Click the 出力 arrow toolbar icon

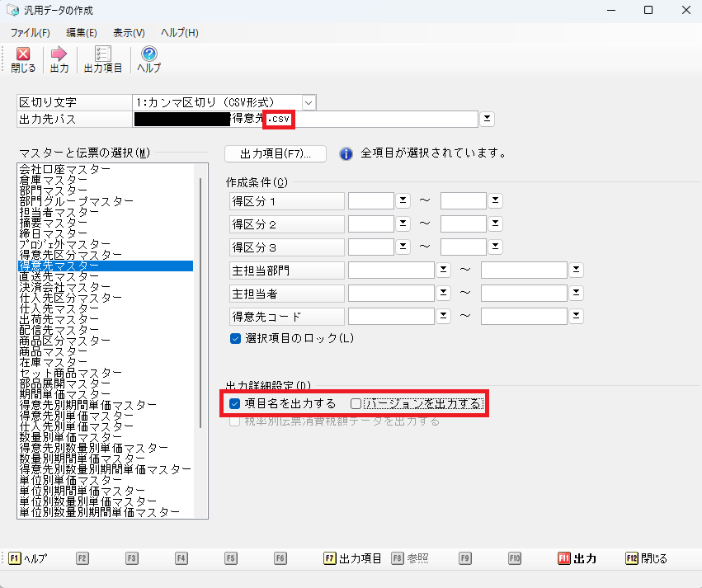(59, 54)
